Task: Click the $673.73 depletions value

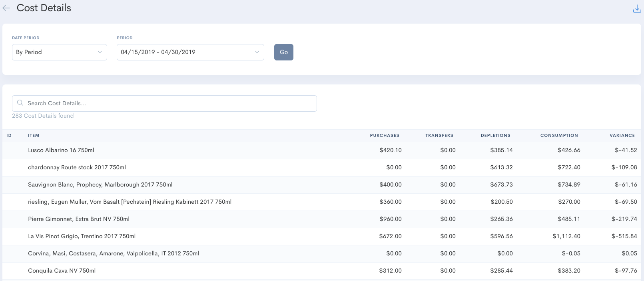Action: (x=502, y=185)
